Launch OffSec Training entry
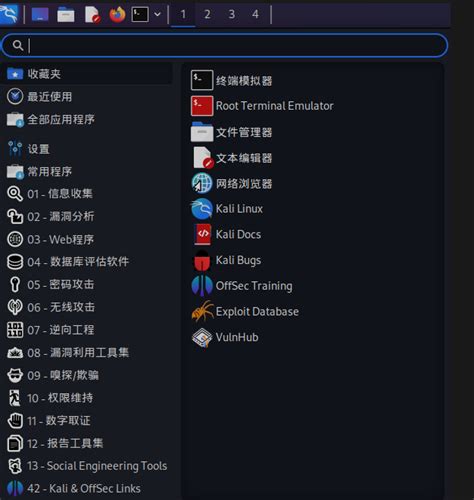The image size is (474, 500). coord(242,286)
